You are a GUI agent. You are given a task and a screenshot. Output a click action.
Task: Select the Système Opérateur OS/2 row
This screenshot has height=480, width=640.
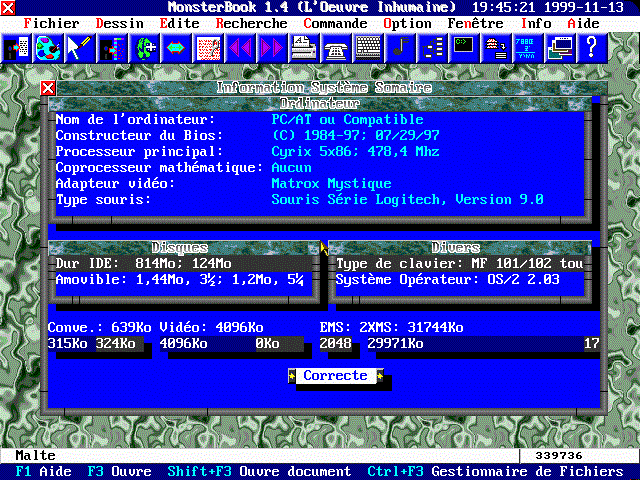point(460,280)
